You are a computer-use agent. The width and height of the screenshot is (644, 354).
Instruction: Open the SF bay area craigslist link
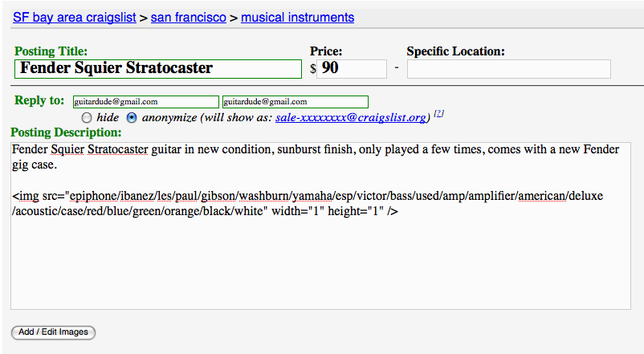(x=75, y=18)
